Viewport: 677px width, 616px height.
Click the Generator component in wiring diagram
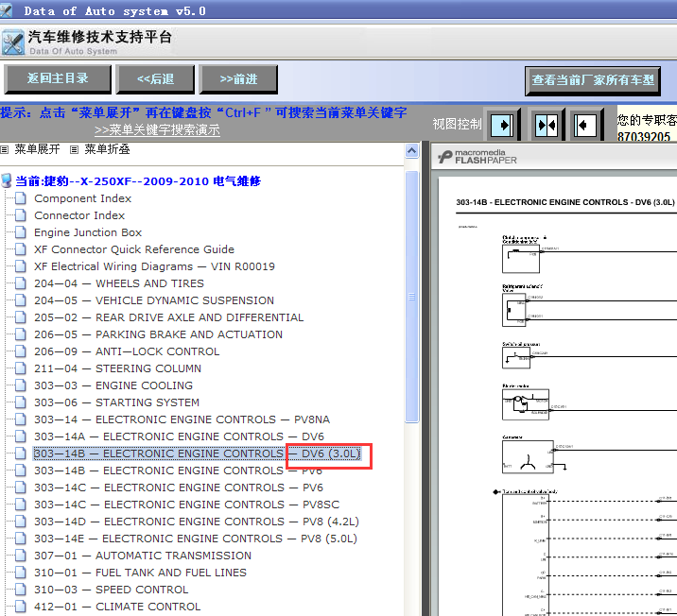coord(528,457)
